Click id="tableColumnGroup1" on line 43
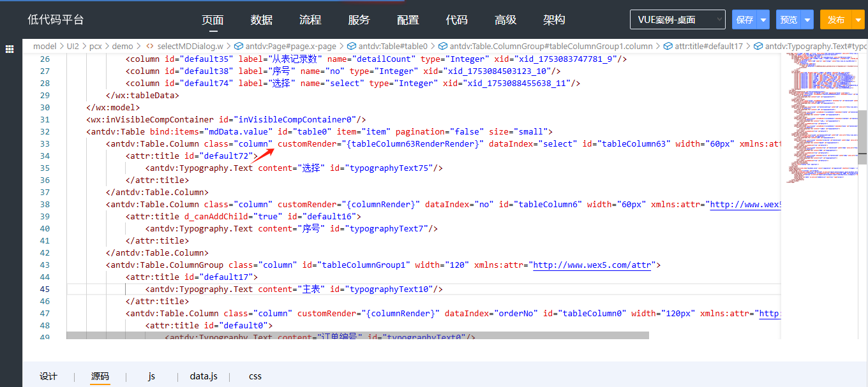 [356, 265]
